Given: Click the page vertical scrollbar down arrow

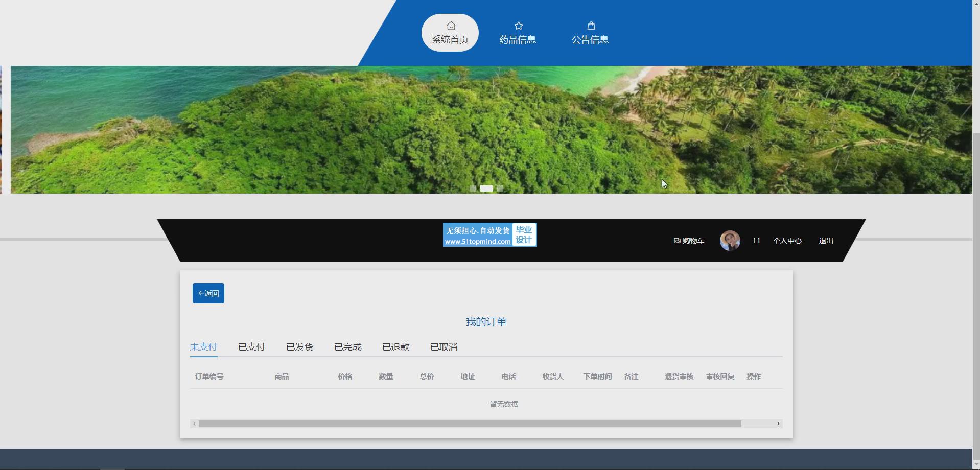Looking at the screenshot, I should pyautogui.click(x=976, y=465).
